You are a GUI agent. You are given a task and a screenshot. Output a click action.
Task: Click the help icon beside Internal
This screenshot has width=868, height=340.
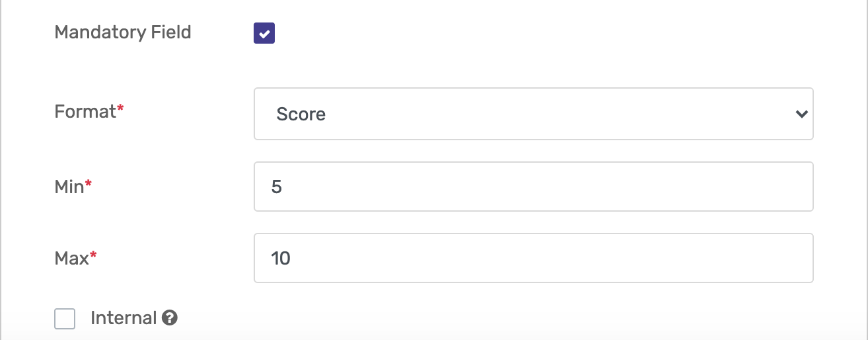pos(170,318)
